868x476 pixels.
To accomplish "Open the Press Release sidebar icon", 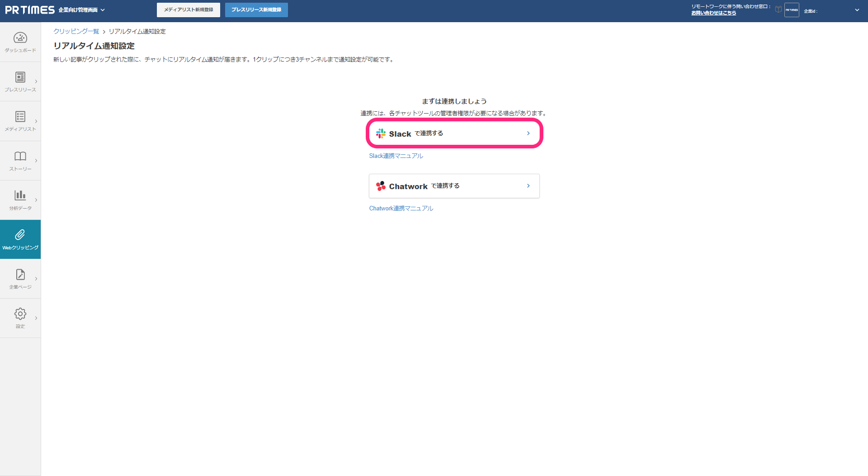I will click(20, 77).
